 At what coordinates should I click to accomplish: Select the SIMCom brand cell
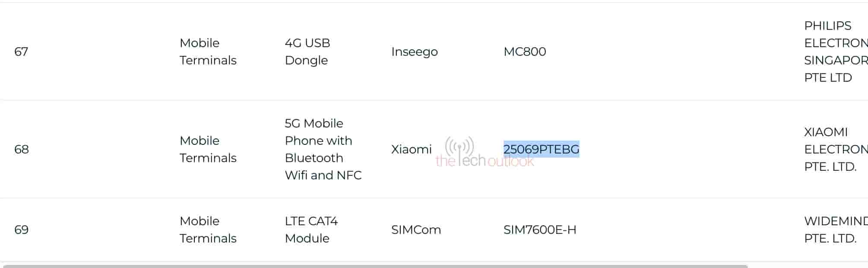click(416, 230)
